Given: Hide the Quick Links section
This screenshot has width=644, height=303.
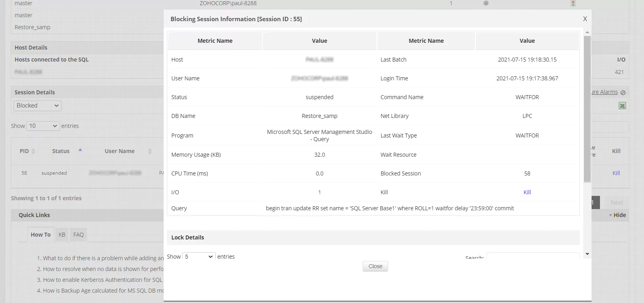Looking at the screenshot, I should [x=617, y=215].
